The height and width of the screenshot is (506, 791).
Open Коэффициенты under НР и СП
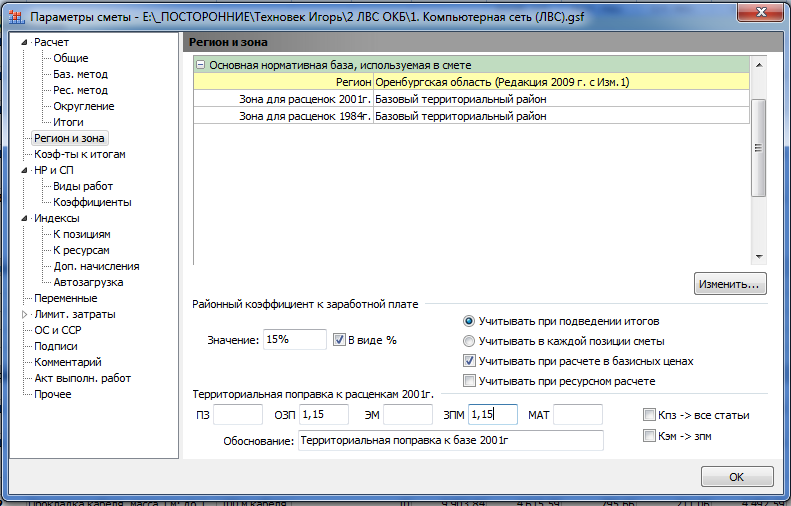point(92,202)
